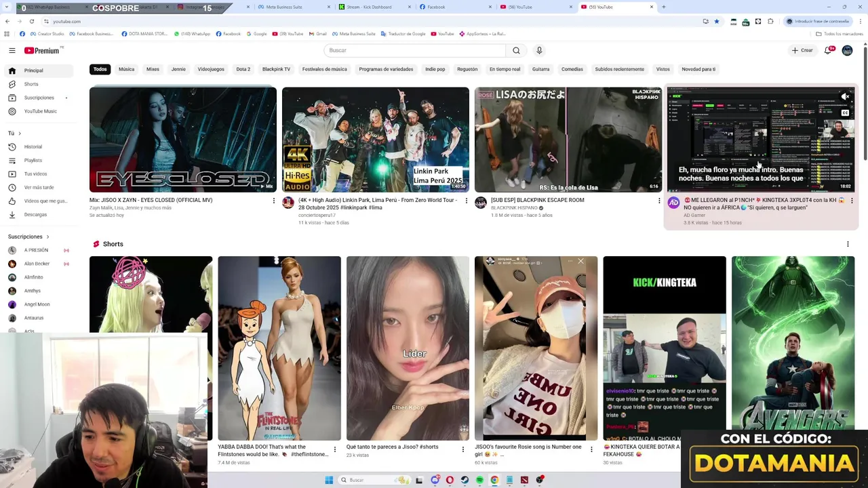Open the Spotify taskbar icon
This screenshot has width=868, height=488.
coord(479,480)
